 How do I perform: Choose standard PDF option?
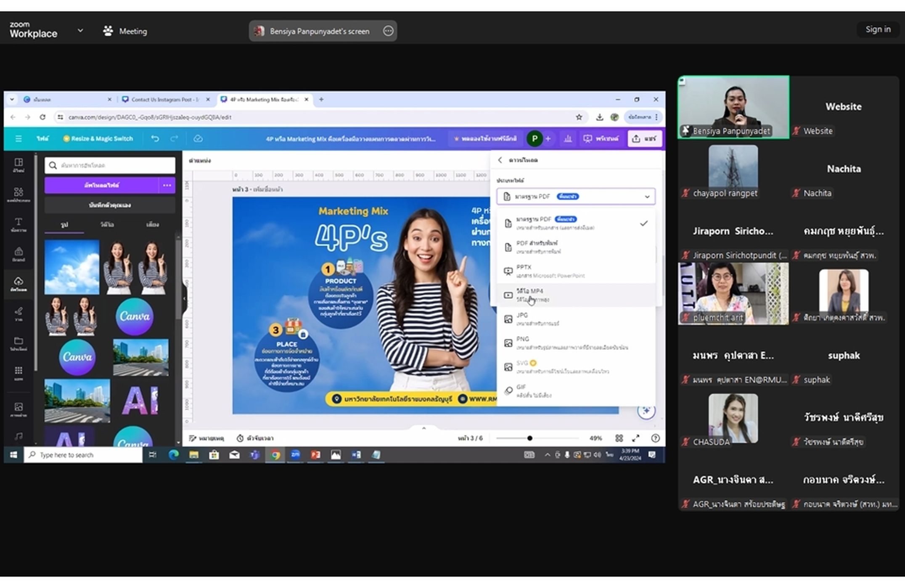(x=576, y=223)
